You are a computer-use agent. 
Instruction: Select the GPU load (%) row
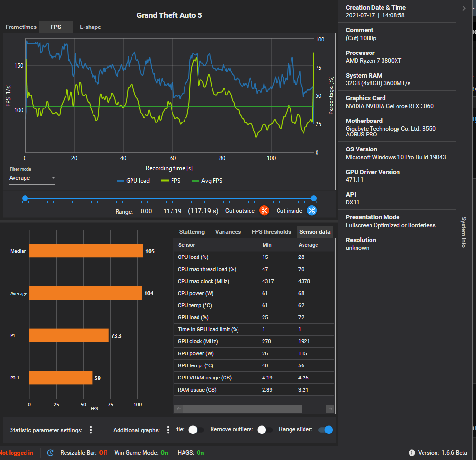point(254,317)
